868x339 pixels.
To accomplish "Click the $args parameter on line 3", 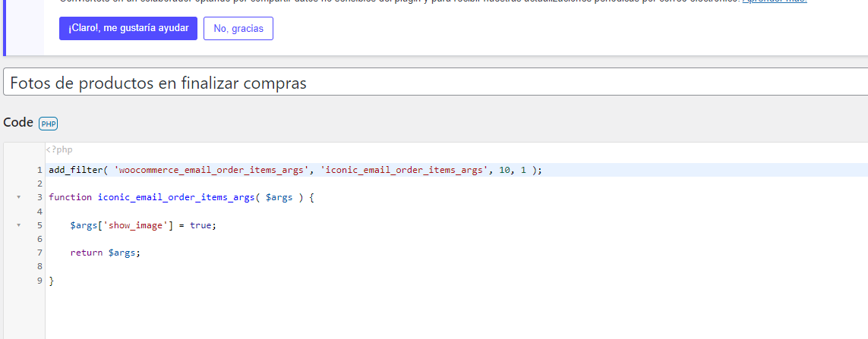I will [x=279, y=197].
